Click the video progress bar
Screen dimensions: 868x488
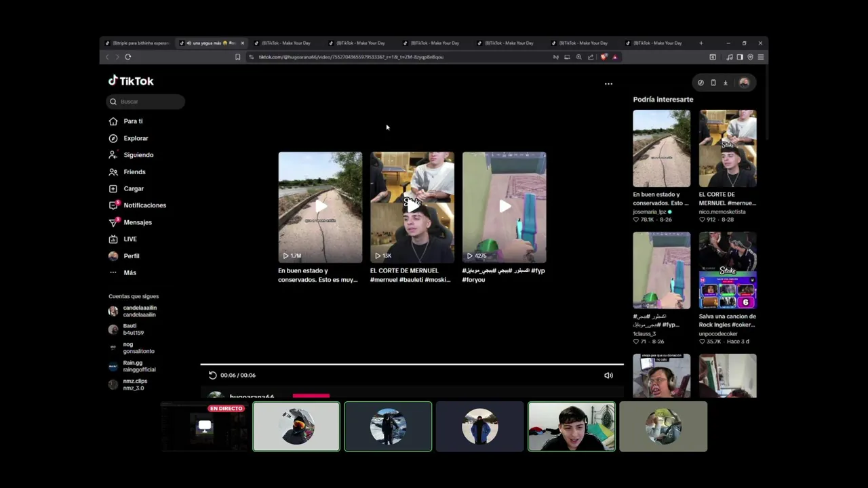[x=412, y=365]
